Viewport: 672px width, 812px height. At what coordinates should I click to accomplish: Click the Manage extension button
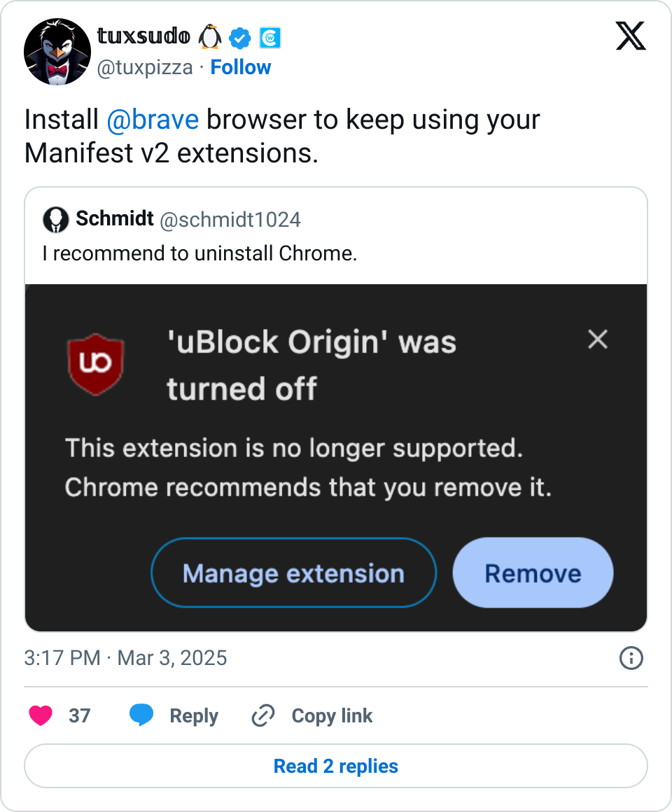coord(293,573)
